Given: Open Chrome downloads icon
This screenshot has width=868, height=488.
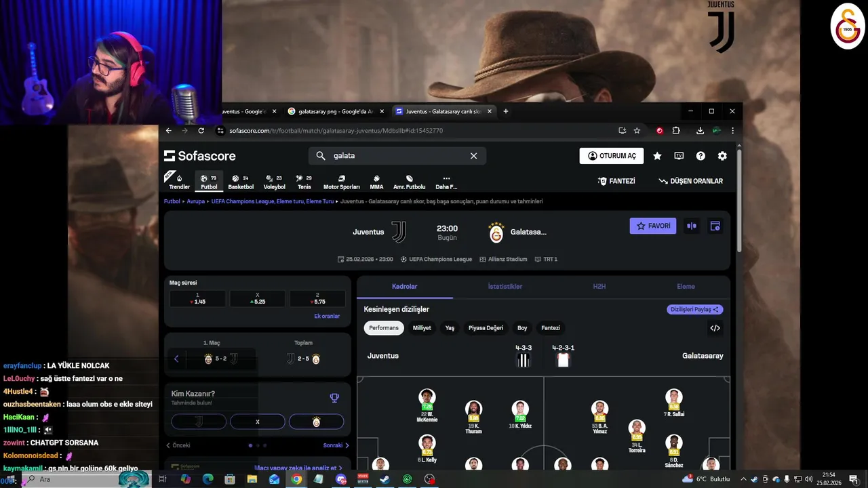Looking at the screenshot, I should (700, 130).
